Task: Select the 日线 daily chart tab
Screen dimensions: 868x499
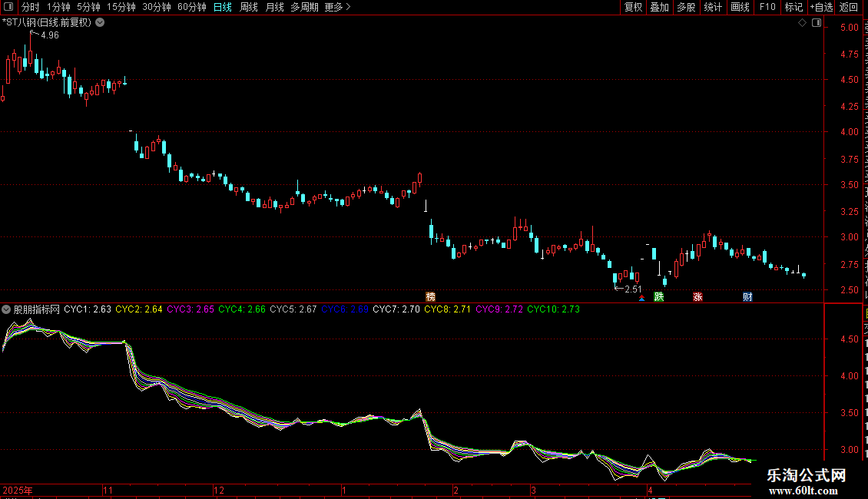Action: (223, 7)
